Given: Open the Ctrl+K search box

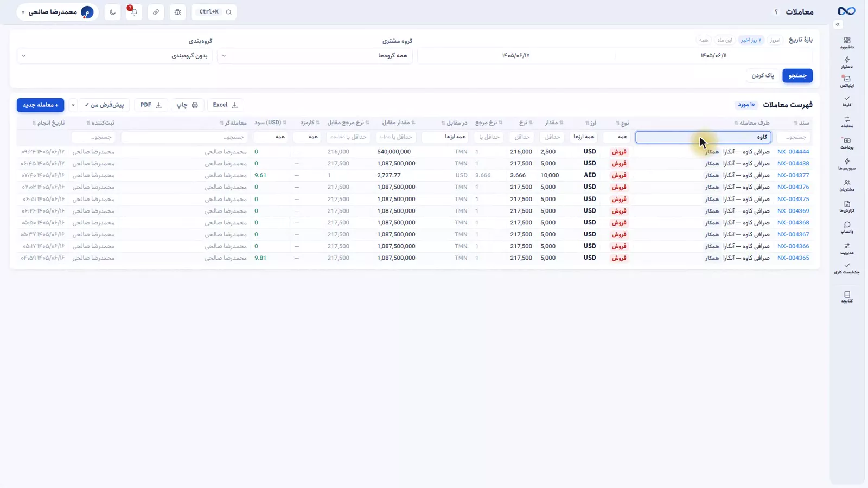Looking at the screenshot, I should coord(214,12).
